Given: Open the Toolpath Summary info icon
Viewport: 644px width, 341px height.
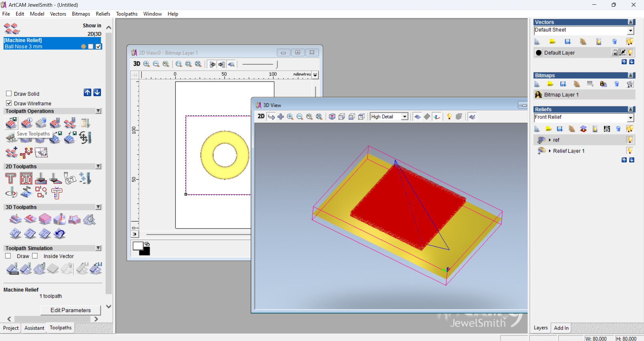Looking at the screenshot, I should pyautogui.click(x=27, y=123).
